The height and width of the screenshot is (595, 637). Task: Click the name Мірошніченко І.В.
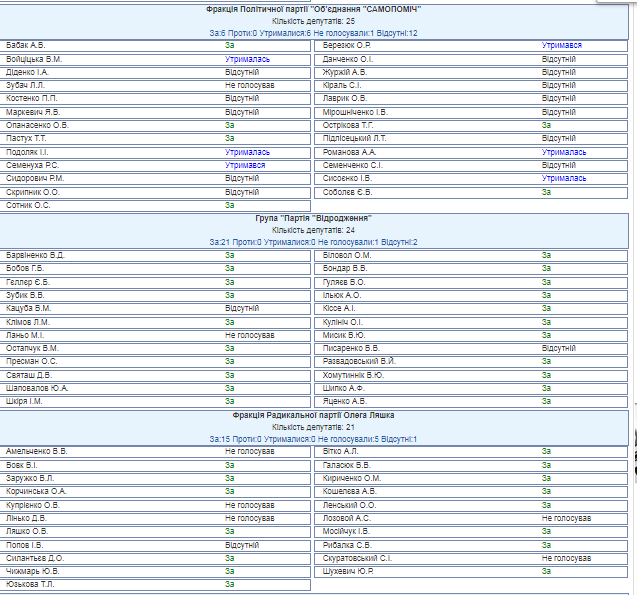(x=355, y=112)
